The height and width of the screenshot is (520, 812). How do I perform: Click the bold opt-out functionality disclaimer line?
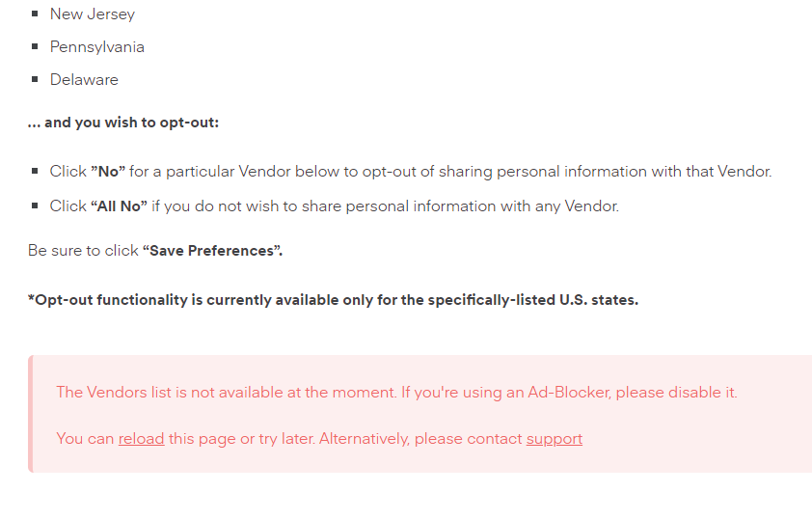pyautogui.click(x=333, y=300)
